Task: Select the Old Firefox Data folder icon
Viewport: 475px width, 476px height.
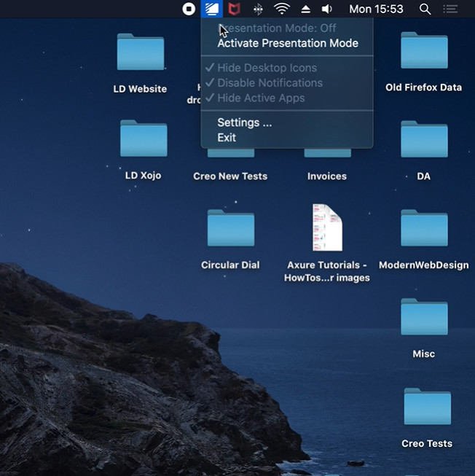Action: [x=424, y=50]
